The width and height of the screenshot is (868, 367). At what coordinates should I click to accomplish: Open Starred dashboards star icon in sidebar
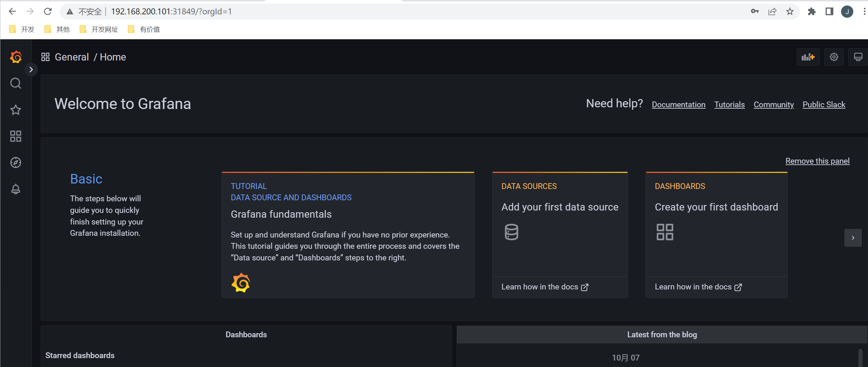click(x=16, y=110)
